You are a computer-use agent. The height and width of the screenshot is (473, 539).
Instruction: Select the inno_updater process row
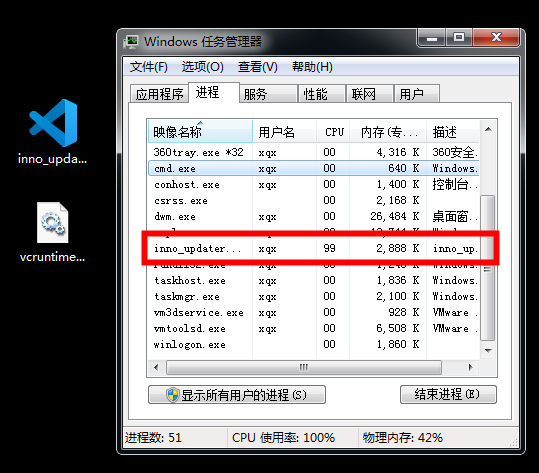[314, 248]
